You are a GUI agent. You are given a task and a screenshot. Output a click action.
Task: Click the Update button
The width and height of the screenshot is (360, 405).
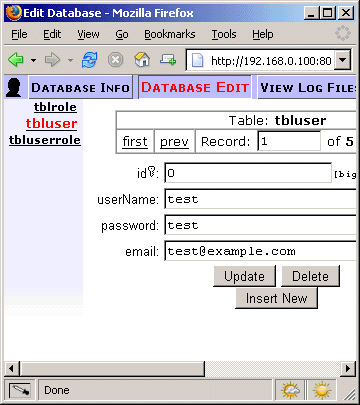pos(245,276)
